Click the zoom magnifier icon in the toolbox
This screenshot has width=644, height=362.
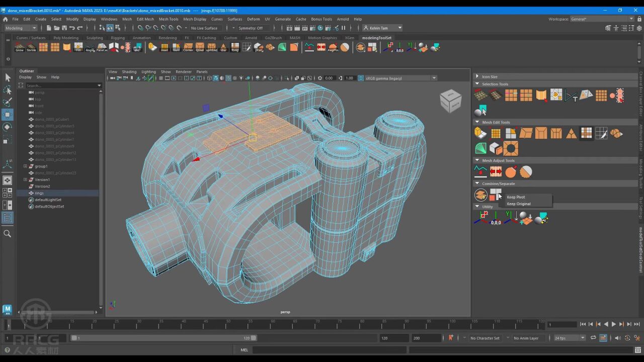[x=8, y=233]
